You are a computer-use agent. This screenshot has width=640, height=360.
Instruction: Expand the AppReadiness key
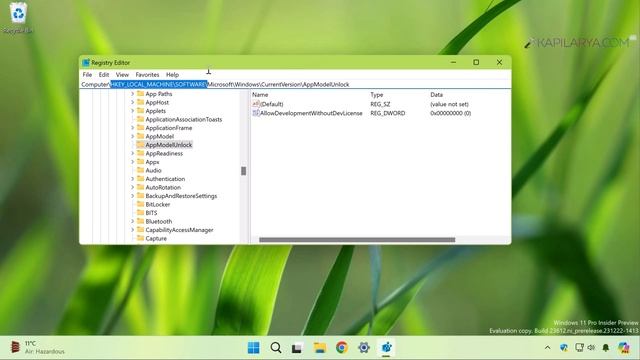(133, 153)
